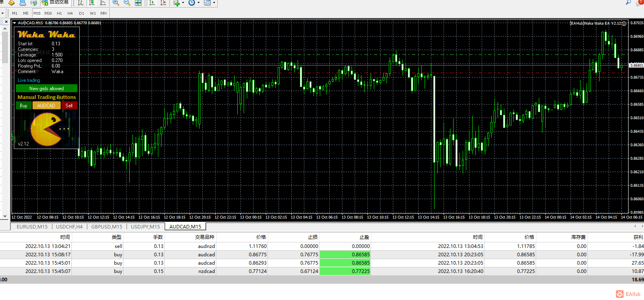
Task: Click the Zoom Out magnifier icon
Action: 127,3
